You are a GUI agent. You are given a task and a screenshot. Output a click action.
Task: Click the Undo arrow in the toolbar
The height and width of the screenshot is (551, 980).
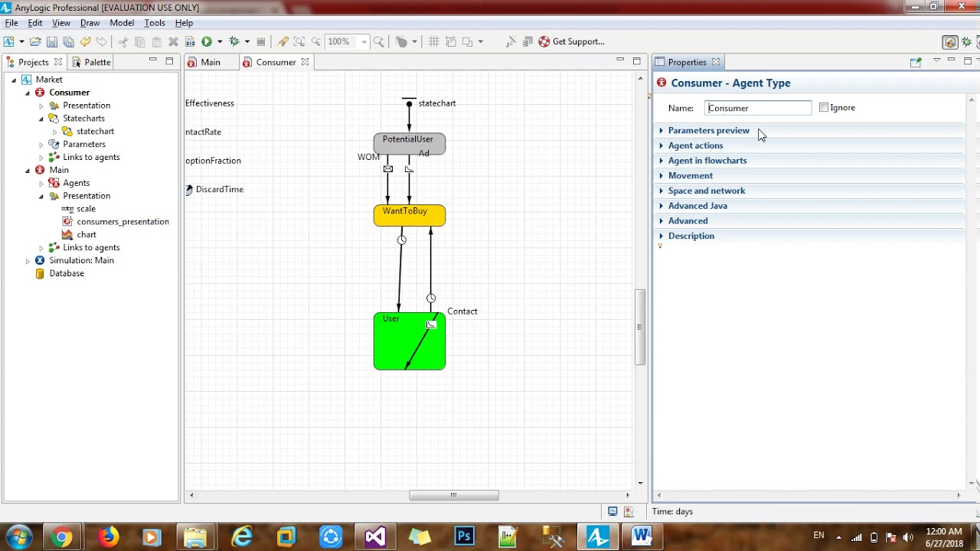pyautogui.click(x=85, y=41)
